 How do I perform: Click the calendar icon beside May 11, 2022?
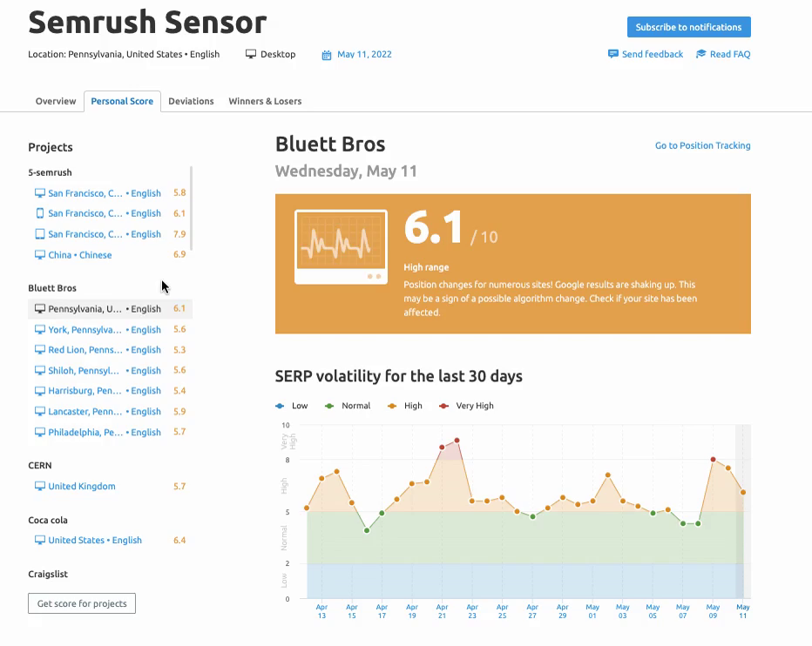pos(327,55)
